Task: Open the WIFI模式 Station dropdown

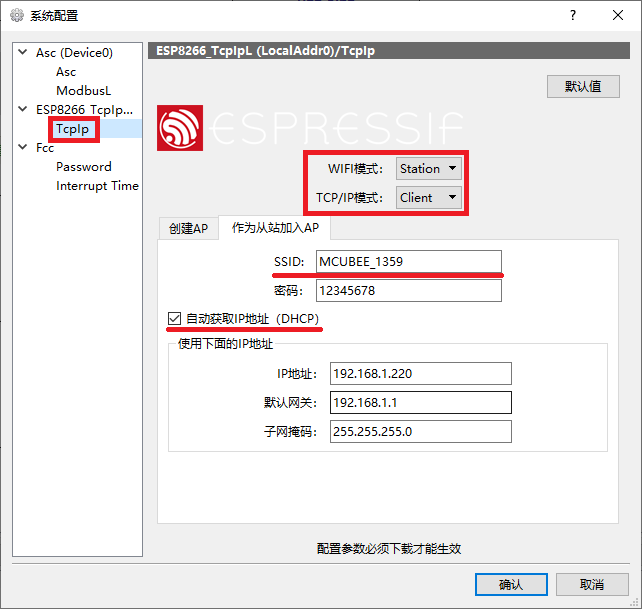Action: pyautogui.click(x=428, y=168)
